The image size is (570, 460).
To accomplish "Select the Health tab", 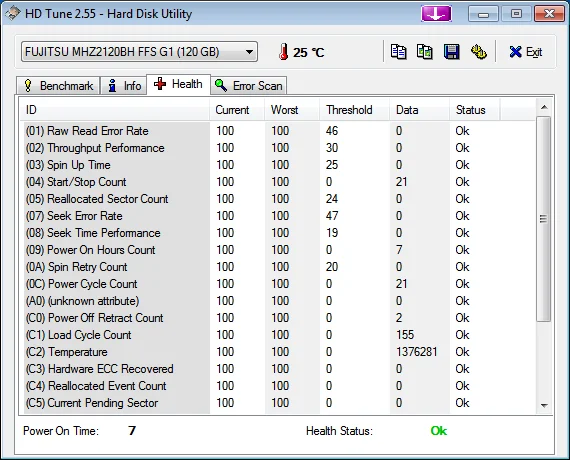I will tap(178, 84).
